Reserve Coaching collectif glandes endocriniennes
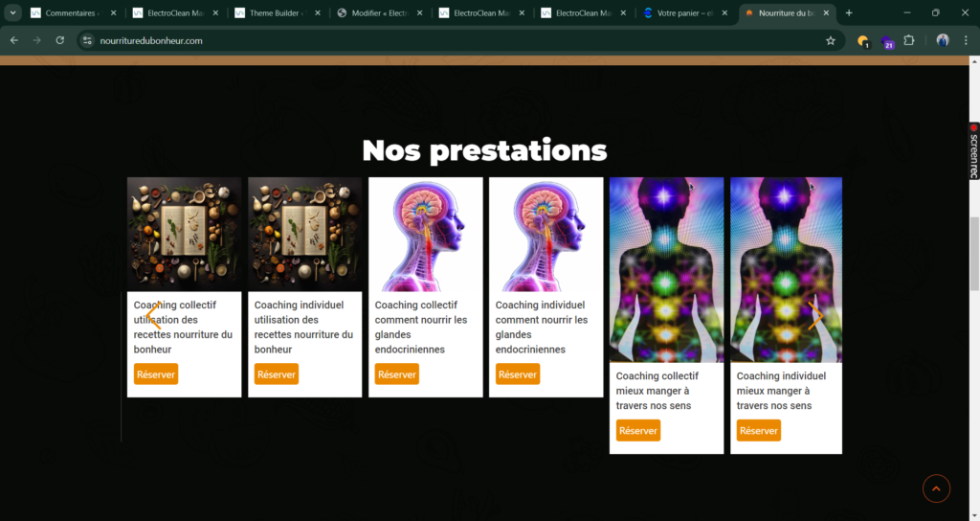980x521 pixels. tap(397, 374)
